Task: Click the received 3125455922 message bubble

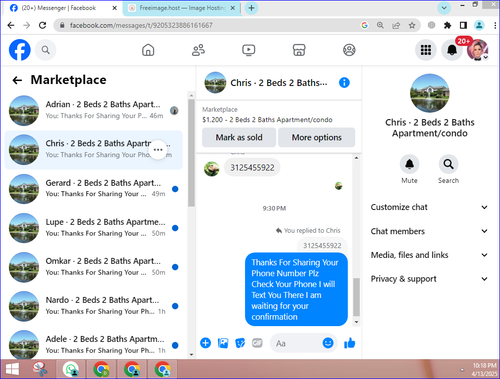Action: tap(252, 167)
